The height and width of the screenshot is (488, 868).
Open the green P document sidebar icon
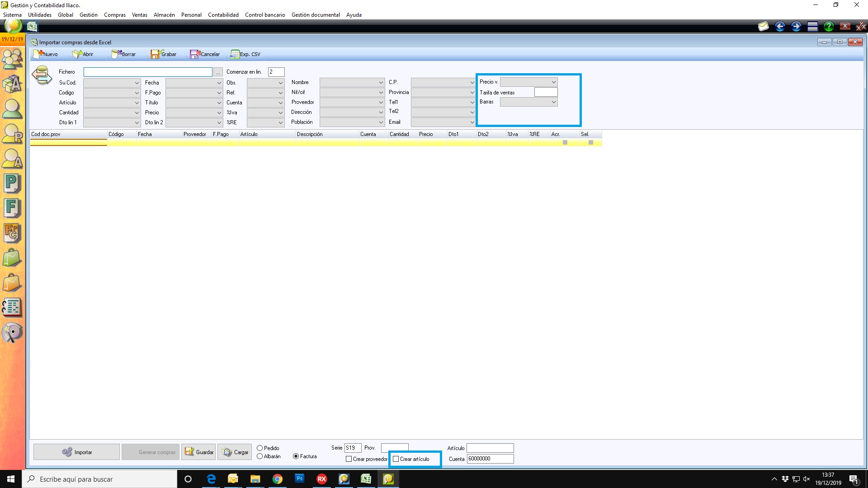click(12, 183)
